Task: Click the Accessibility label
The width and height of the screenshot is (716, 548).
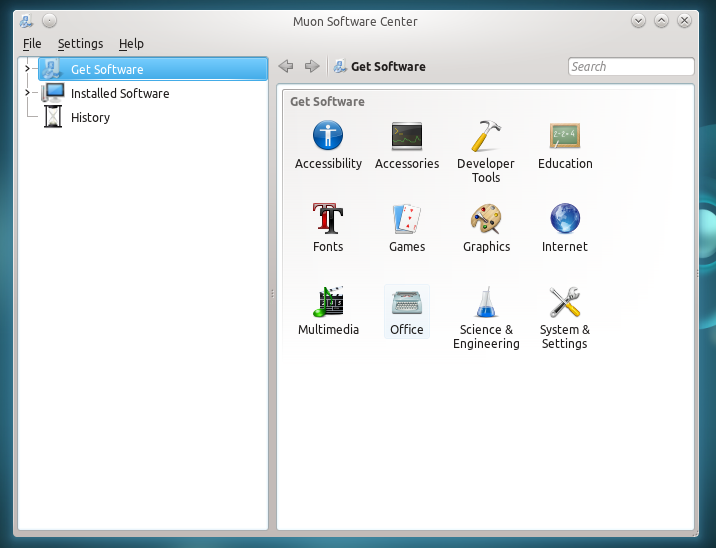Action: (x=328, y=163)
